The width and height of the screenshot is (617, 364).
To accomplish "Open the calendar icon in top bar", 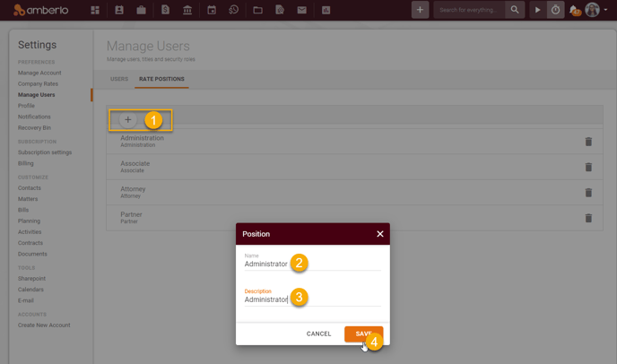I will [212, 10].
